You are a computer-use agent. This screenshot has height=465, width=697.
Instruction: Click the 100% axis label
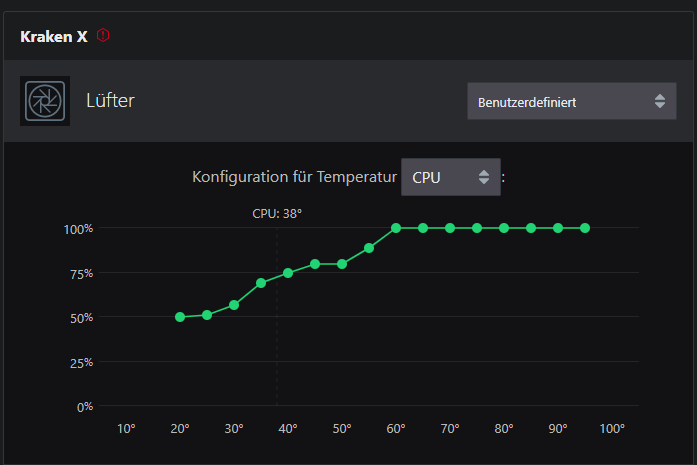pos(79,229)
